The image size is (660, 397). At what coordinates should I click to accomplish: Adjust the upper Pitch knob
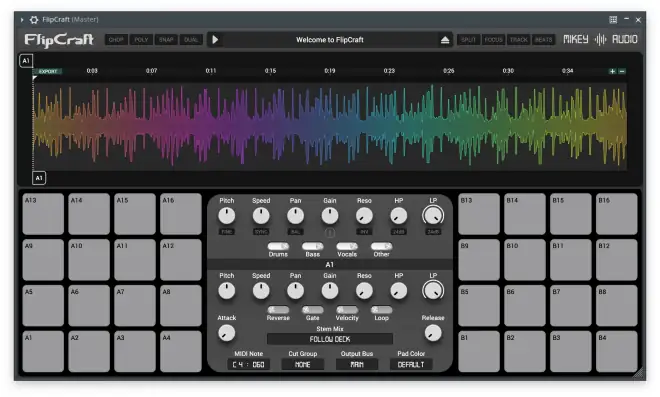point(226,216)
